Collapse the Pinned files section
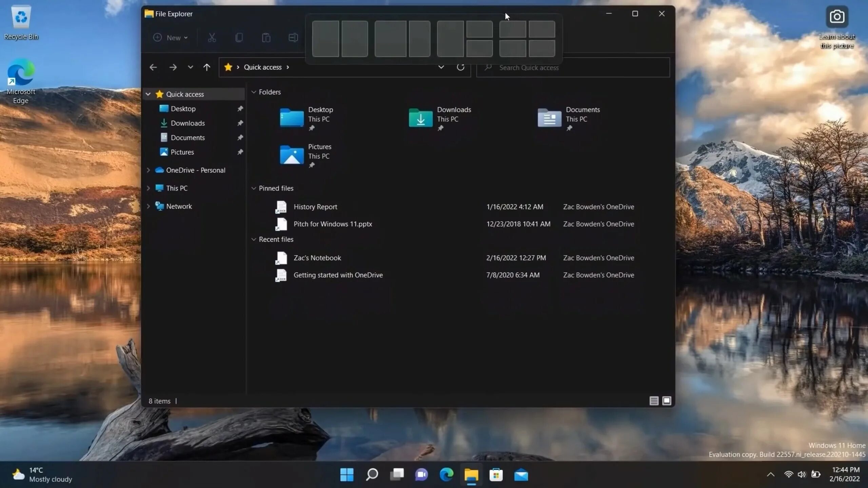The height and width of the screenshot is (488, 868). tap(254, 188)
